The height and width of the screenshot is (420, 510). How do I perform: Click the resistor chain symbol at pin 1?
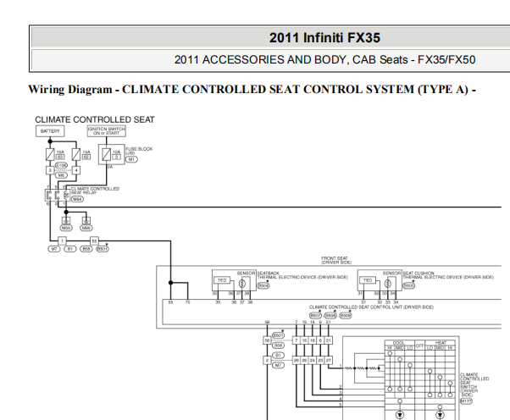point(363,368)
